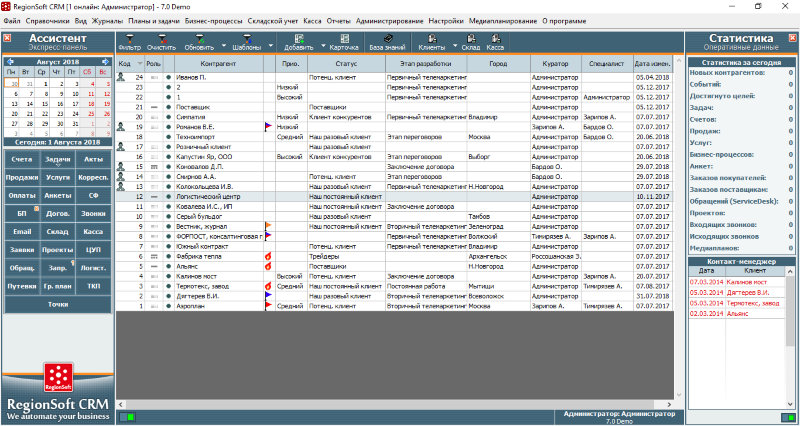
Task: Click the Звонки button in Ассистент panel
Action: click(x=93, y=212)
